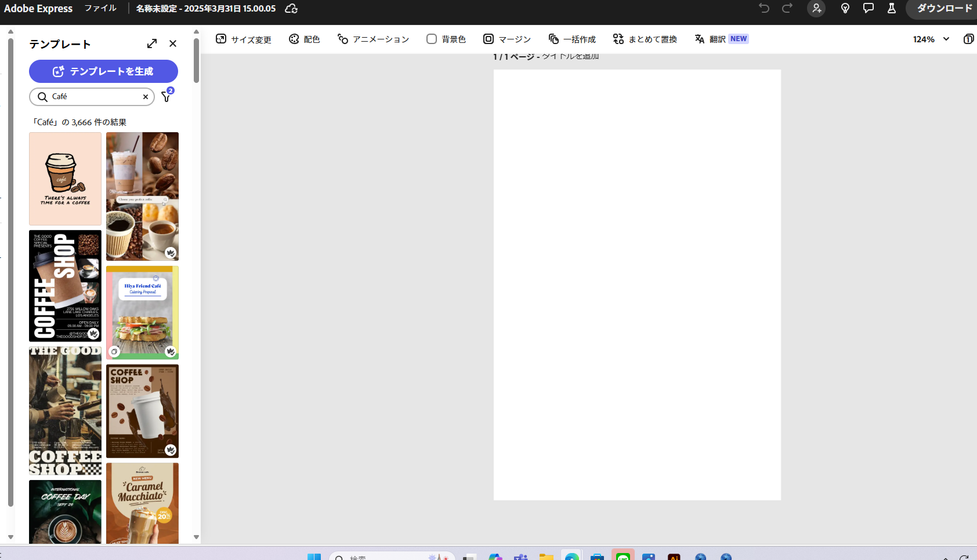Open the ファイル menu

click(100, 8)
